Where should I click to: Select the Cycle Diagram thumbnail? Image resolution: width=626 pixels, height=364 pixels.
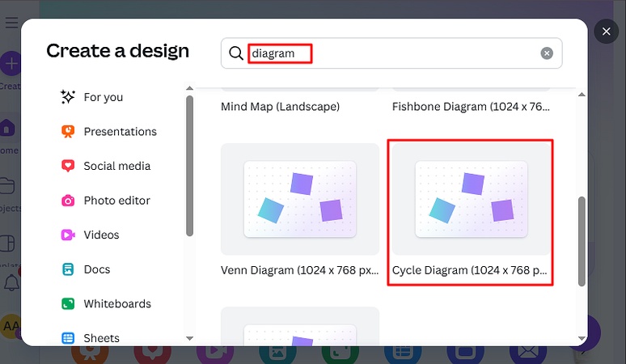click(471, 199)
